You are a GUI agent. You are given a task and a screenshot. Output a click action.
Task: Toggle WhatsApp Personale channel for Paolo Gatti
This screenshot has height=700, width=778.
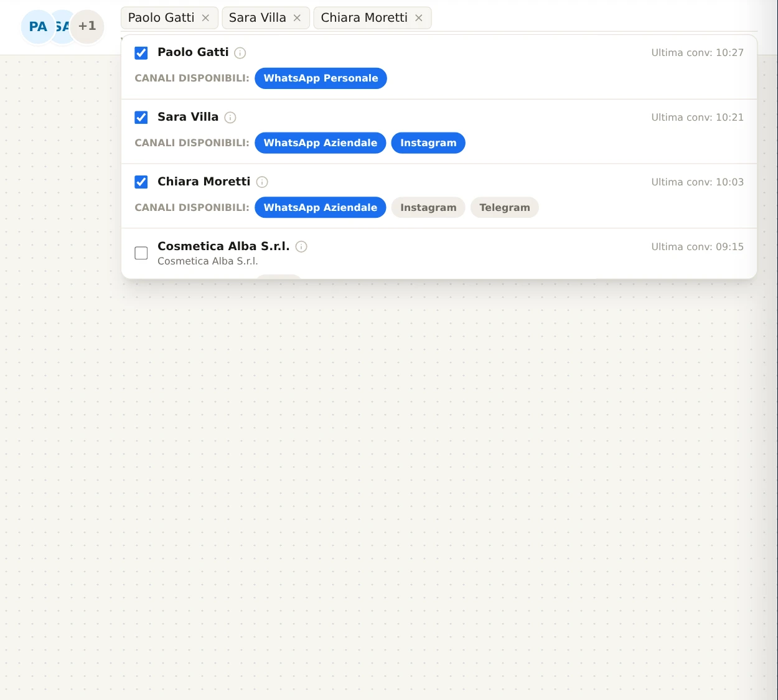(321, 78)
